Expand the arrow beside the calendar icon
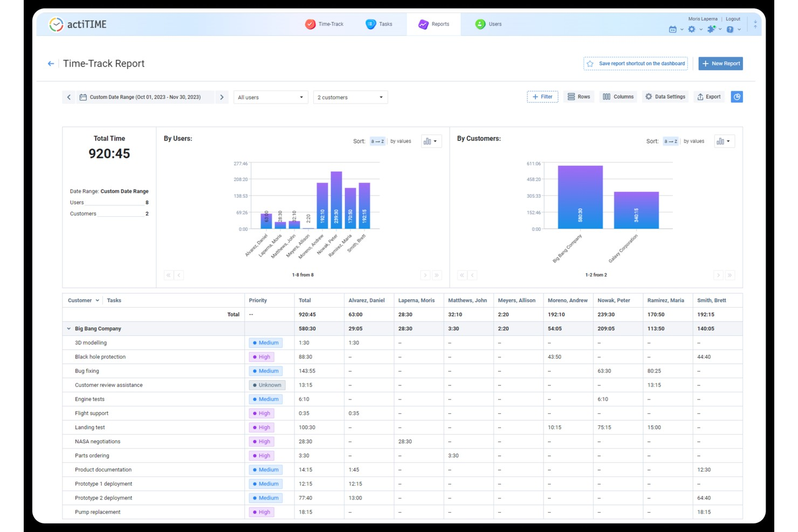The height and width of the screenshot is (532, 798). click(682, 30)
